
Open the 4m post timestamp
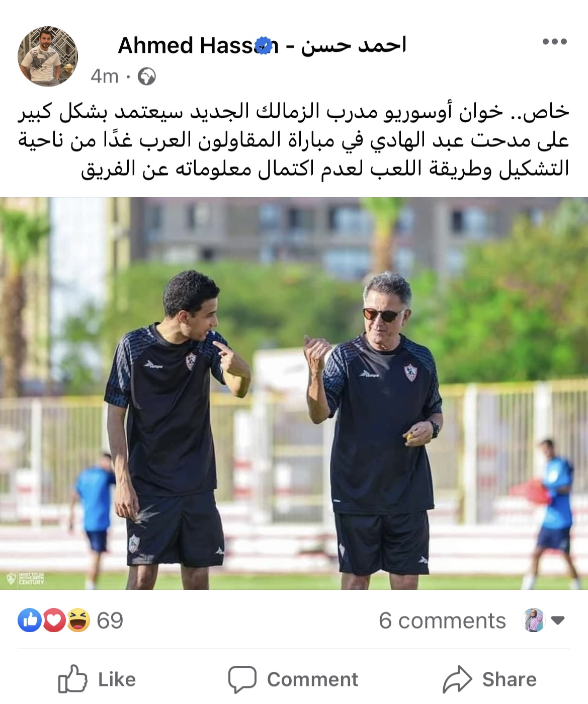click(x=105, y=76)
